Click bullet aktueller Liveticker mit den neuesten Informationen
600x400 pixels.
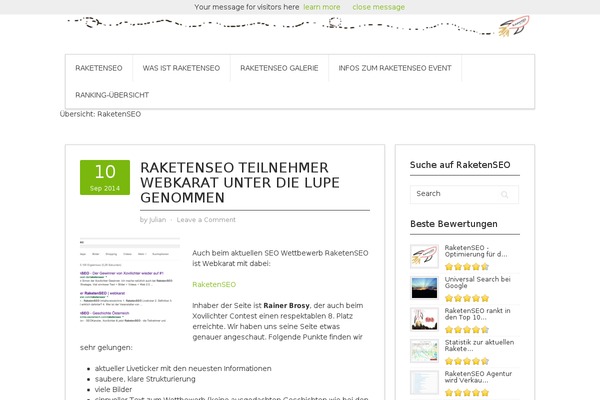point(183,369)
